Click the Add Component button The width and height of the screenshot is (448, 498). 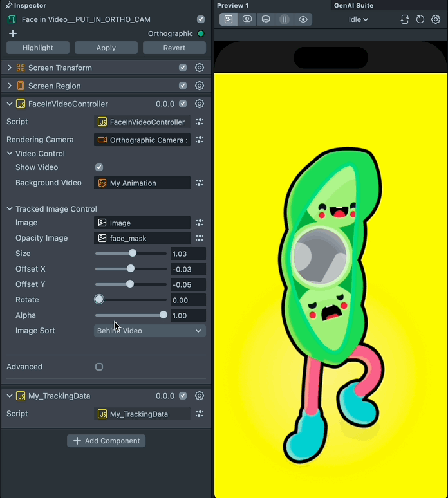pyautogui.click(x=106, y=441)
